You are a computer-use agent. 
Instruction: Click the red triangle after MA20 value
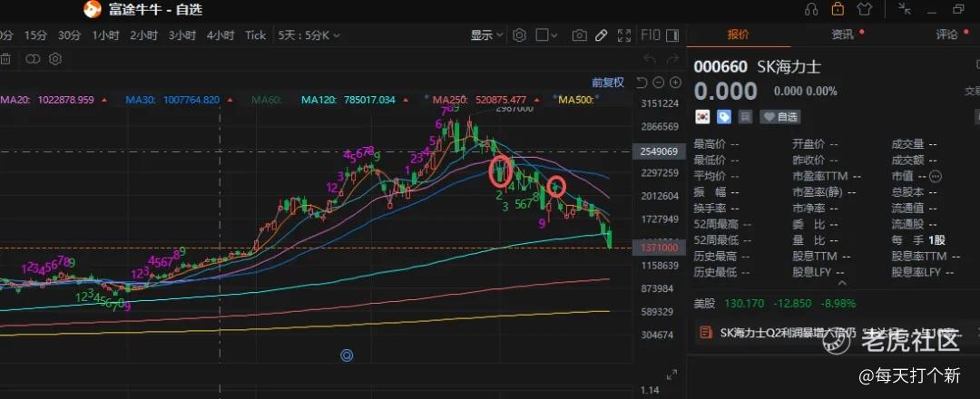click(x=103, y=100)
